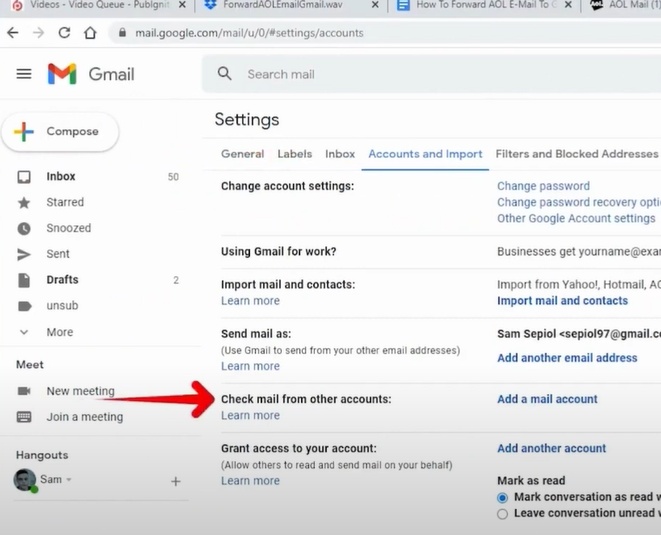Click the Inbox unread count 50
The width and height of the screenshot is (661, 535).
(173, 177)
